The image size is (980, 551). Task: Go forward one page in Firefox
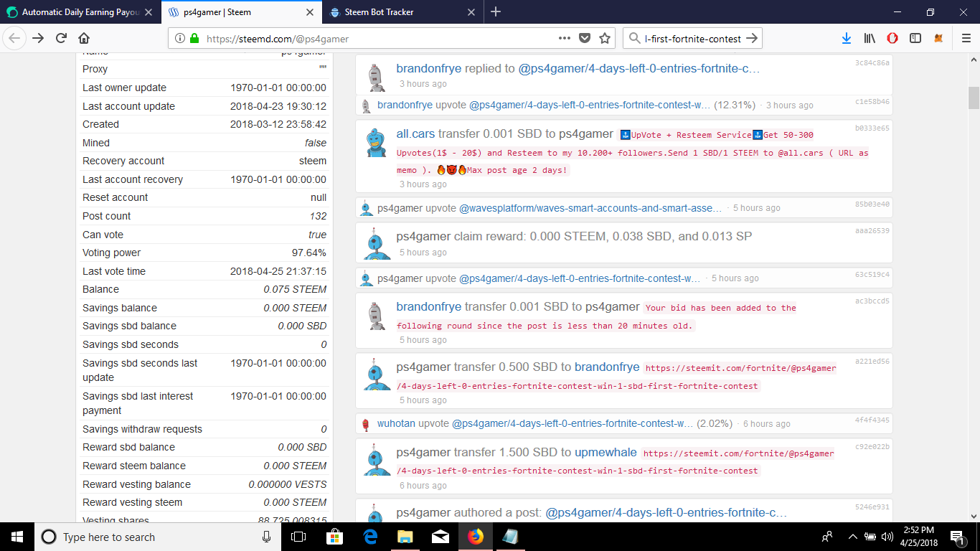(38, 38)
